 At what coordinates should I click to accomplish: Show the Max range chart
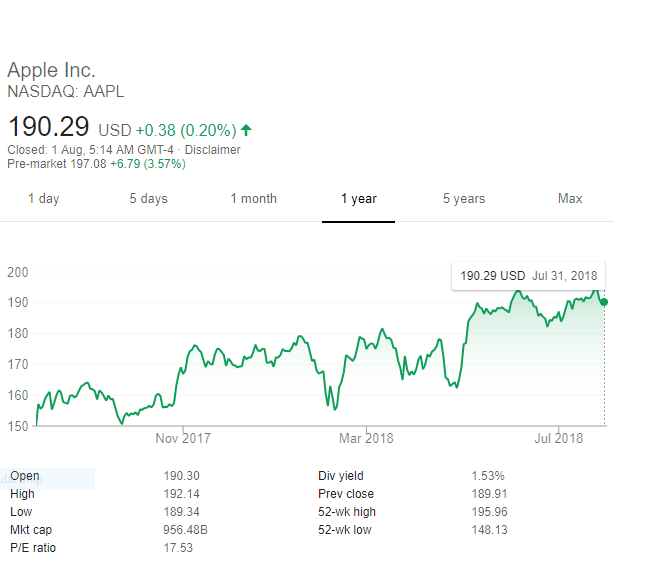click(x=570, y=198)
